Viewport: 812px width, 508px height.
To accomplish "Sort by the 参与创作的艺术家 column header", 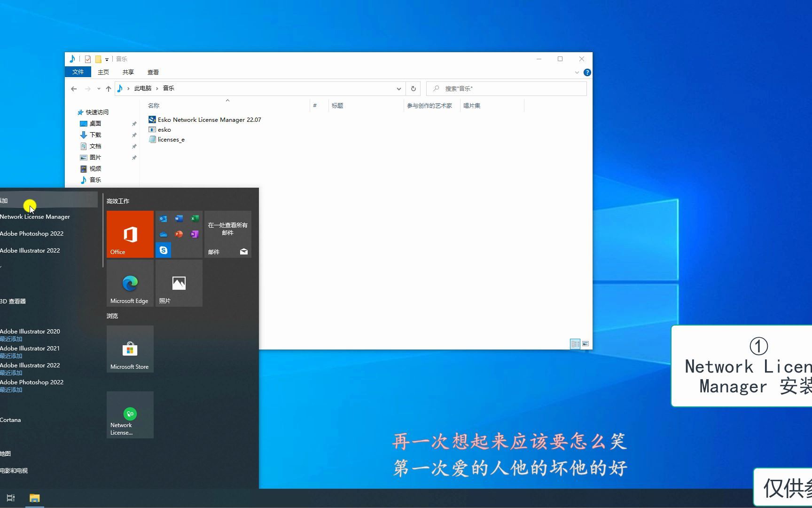I will (x=431, y=106).
